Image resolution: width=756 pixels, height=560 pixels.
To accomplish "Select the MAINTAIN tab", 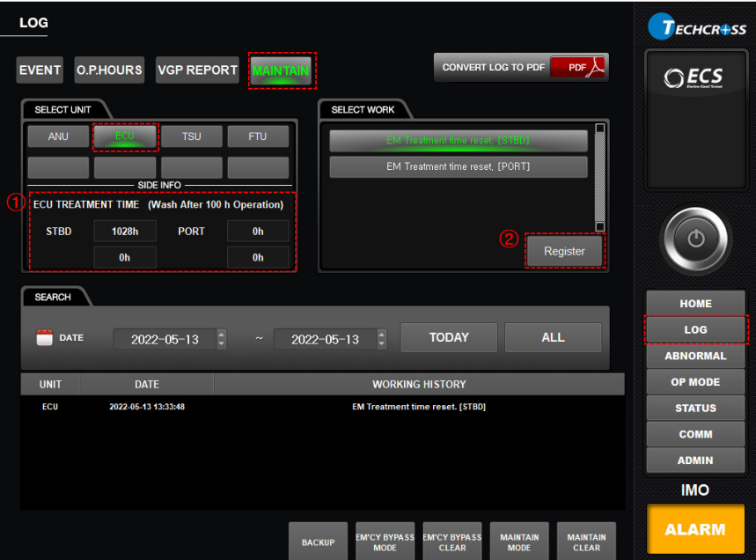I will 282,71.
